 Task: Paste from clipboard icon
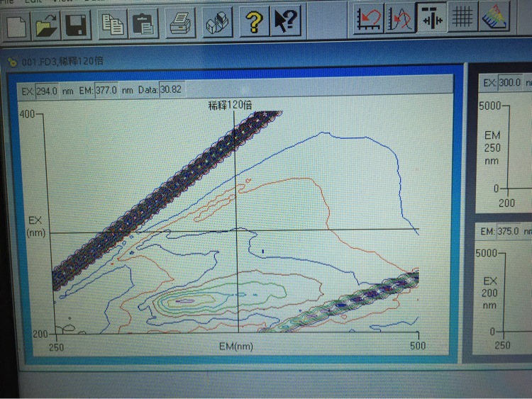143,23
